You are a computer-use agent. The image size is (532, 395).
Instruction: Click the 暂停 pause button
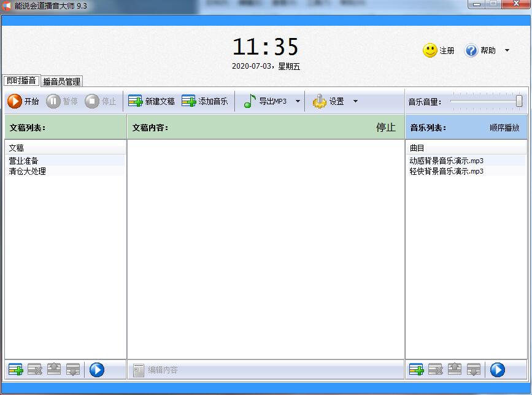pos(62,101)
